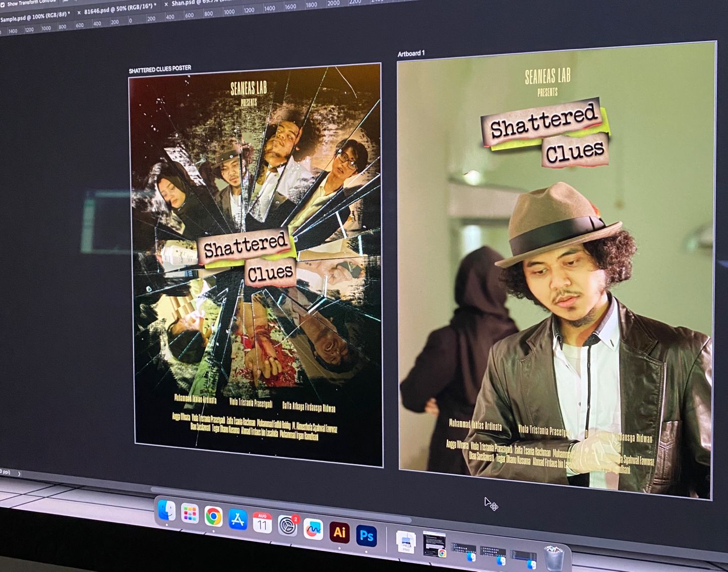Open System Settings with badge 2
This screenshot has width=728, height=572.
point(288,526)
